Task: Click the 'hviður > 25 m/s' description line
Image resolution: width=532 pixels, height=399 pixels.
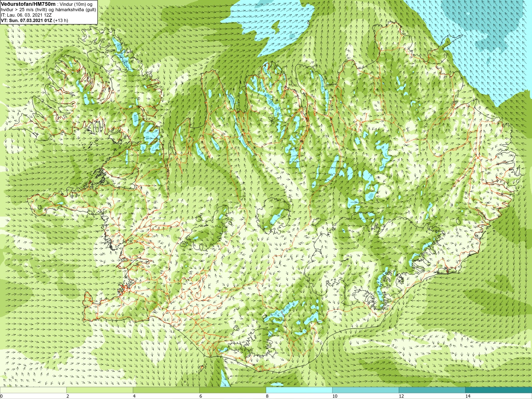Action: pyautogui.click(x=49, y=9)
